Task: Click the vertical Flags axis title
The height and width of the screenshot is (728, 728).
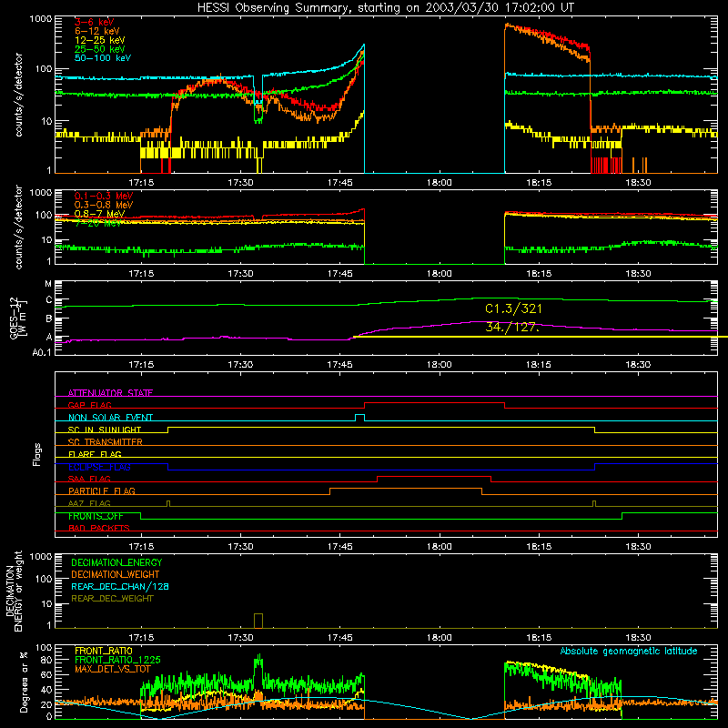Action: click(37, 454)
